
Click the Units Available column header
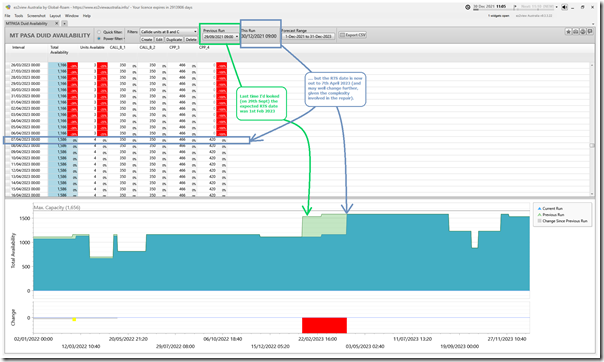tap(92, 47)
